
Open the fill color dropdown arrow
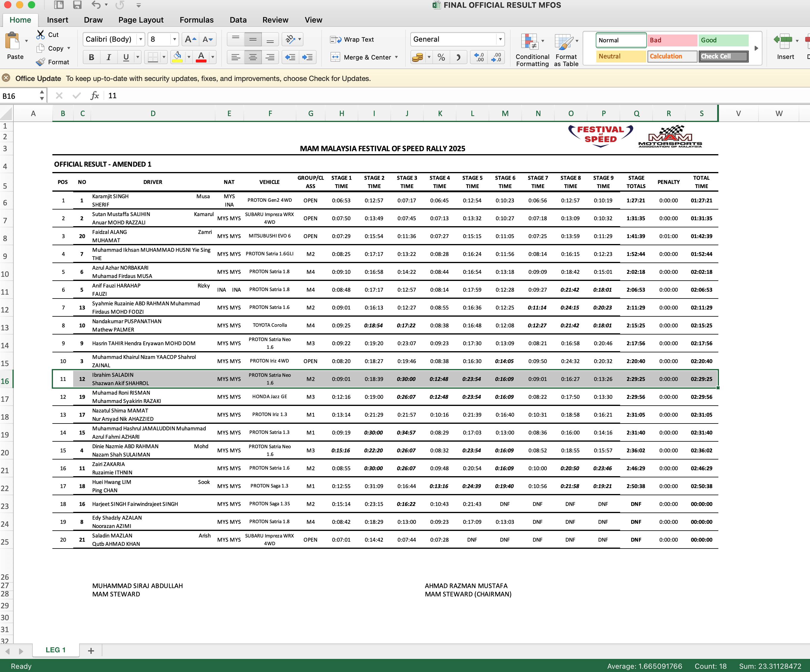click(189, 57)
